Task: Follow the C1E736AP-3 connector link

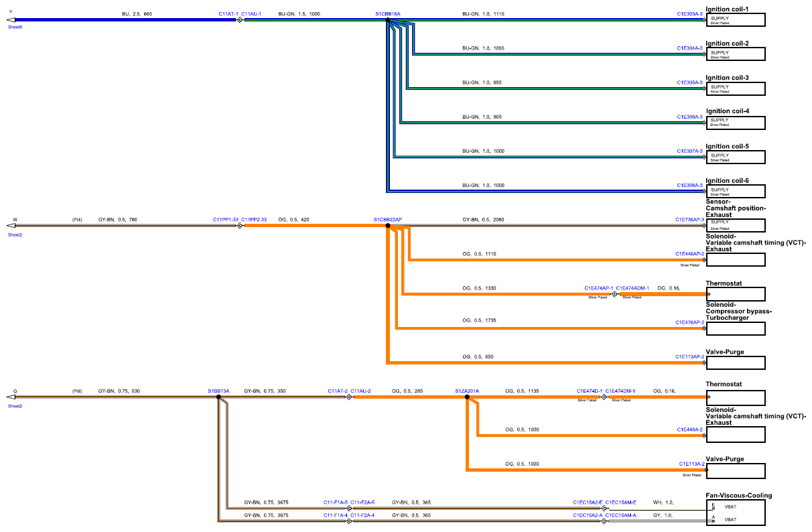Action: 689,219
